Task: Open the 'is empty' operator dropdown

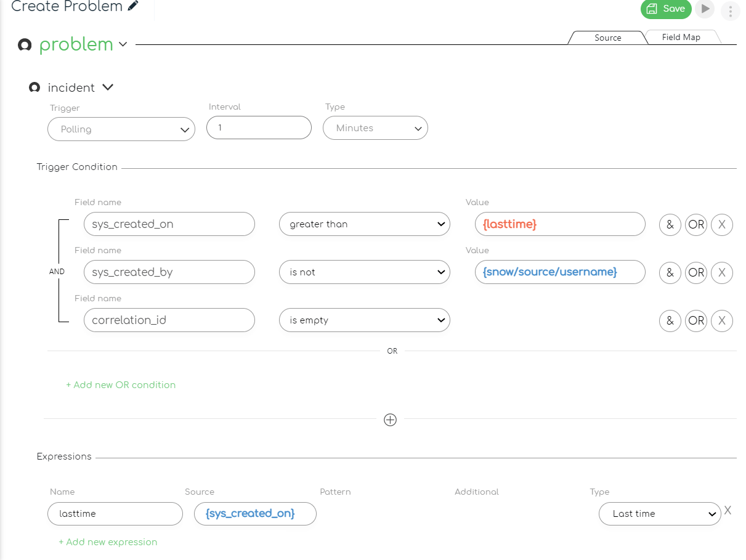Action: pyautogui.click(x=365, y=320)
